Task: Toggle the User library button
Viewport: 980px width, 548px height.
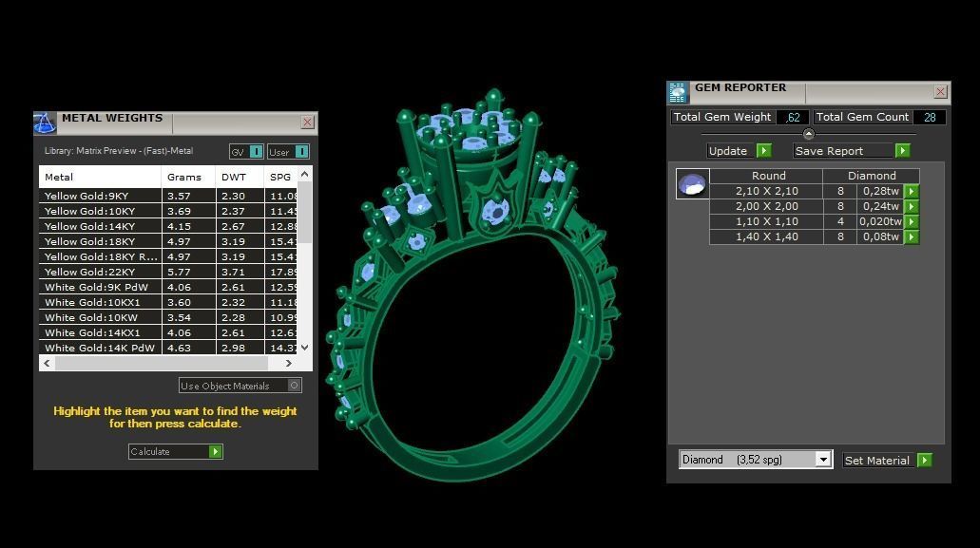Action: tap(288, 152)
